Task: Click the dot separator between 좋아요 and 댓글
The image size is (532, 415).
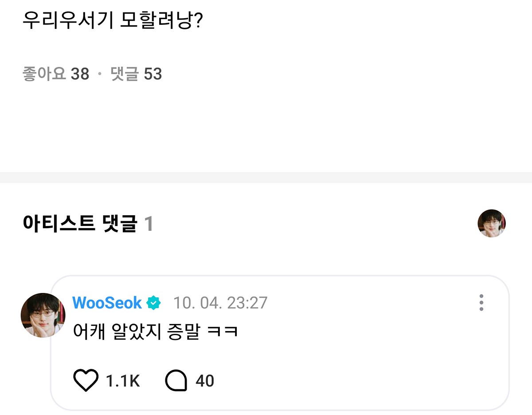Action: tap(100, 74)
